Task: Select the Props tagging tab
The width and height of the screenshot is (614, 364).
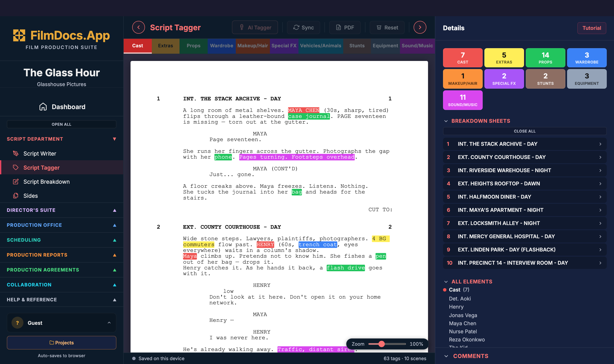Action: click(x=194, y=46)
